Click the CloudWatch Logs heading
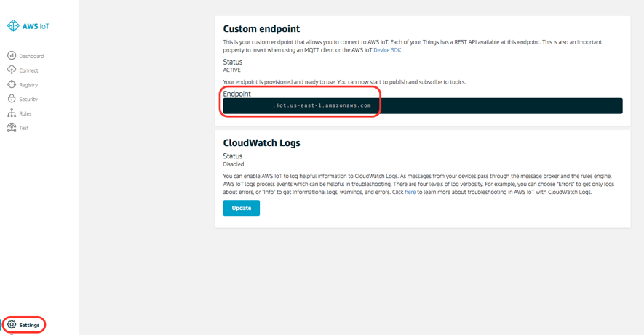The width and height of the screenshot is (644, 335). (x=261, y=142)
